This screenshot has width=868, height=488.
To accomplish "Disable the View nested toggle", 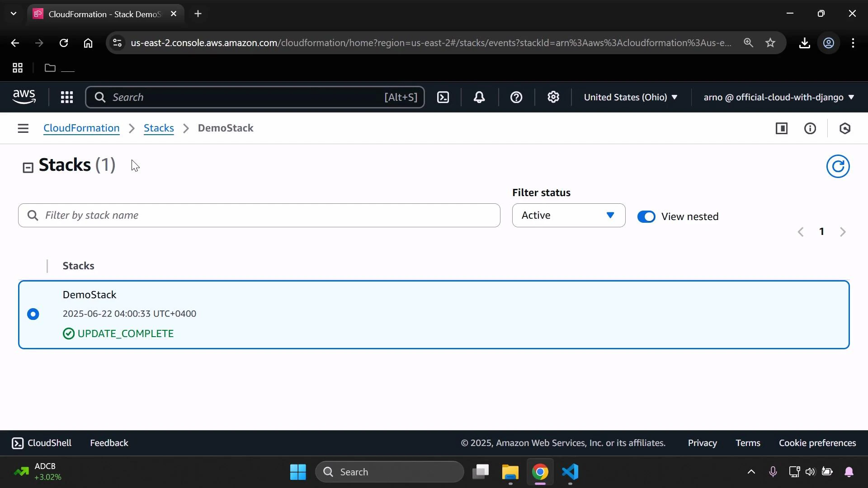I will [646, 216].
